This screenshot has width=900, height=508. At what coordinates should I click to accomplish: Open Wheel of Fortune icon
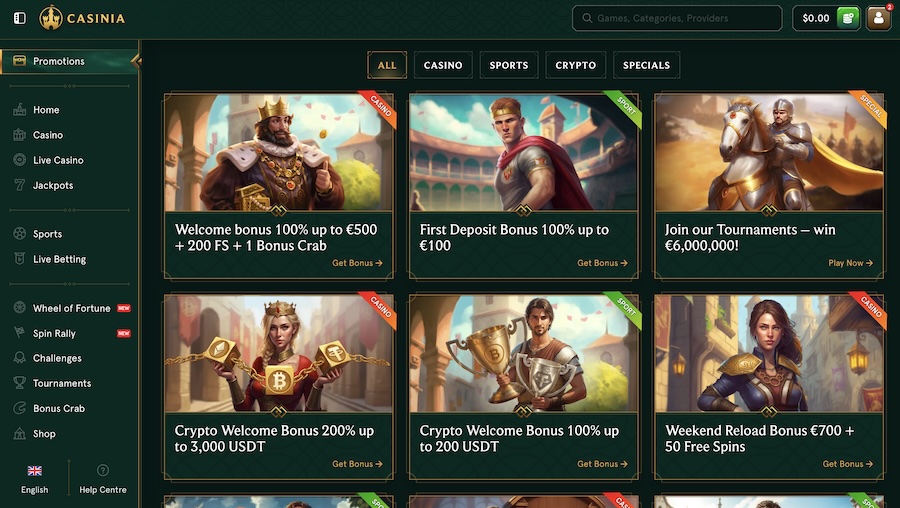[19, 308]
